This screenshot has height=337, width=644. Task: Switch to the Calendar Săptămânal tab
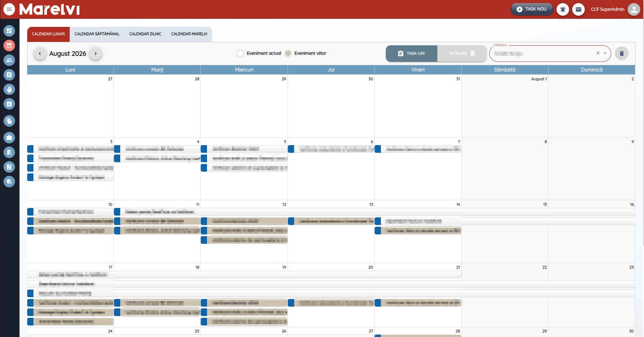[97, 34]
